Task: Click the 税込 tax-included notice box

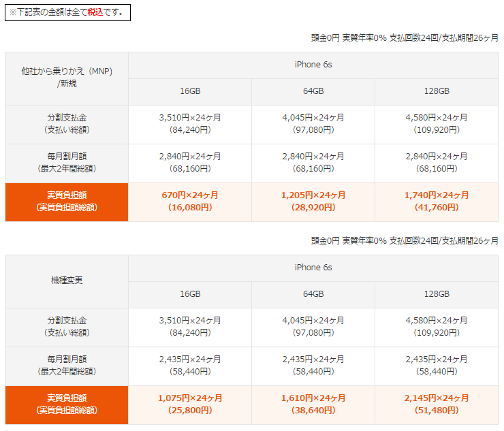Action: pos(67,12)
